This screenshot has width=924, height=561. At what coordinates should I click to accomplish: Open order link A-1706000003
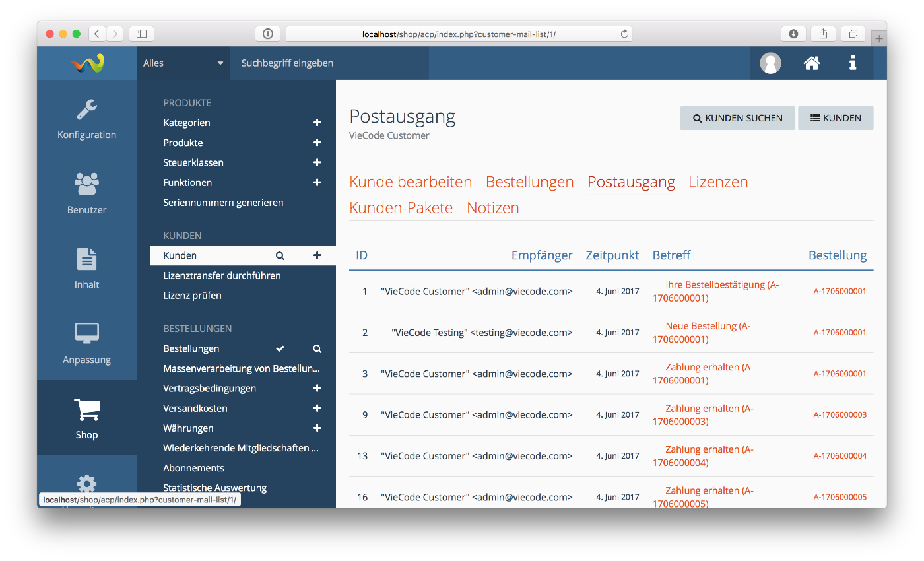tap(840, 415)
